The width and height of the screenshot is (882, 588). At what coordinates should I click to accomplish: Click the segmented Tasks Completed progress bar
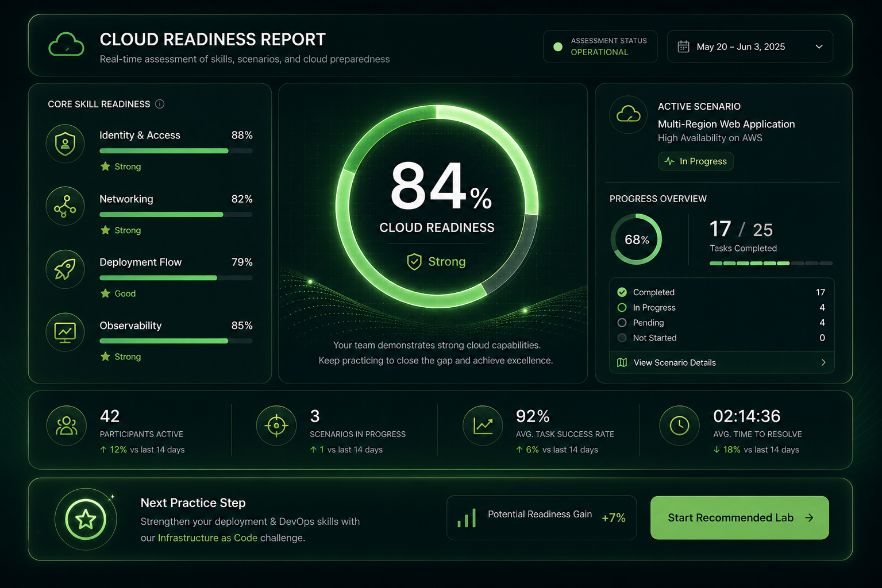click(x=771, y=264)
